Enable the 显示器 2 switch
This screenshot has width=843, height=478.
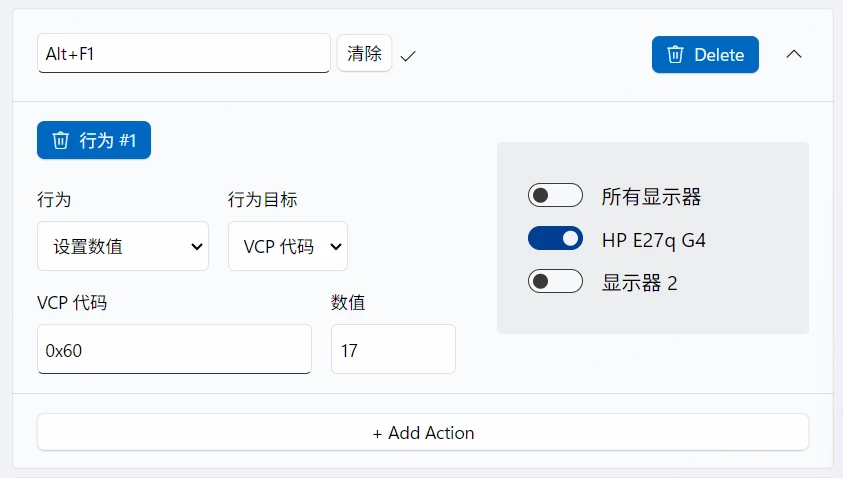[555, 281]
